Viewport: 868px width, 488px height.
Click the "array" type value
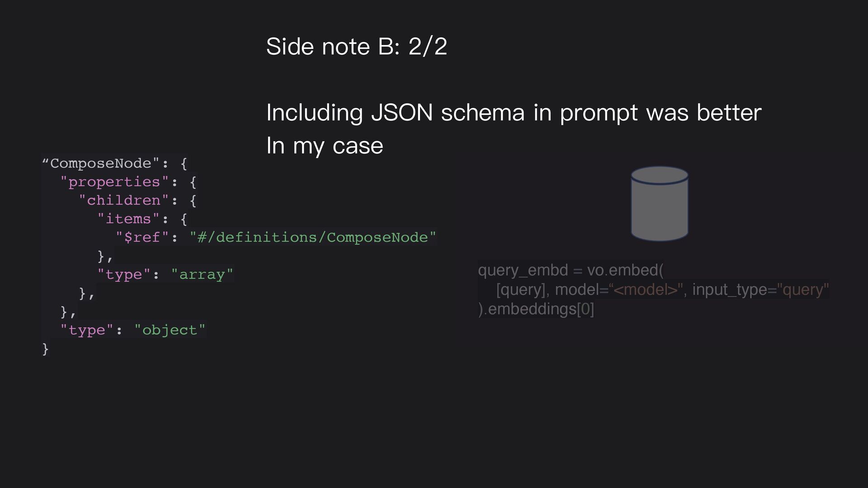pyautogui.click(x=202, y=274)
